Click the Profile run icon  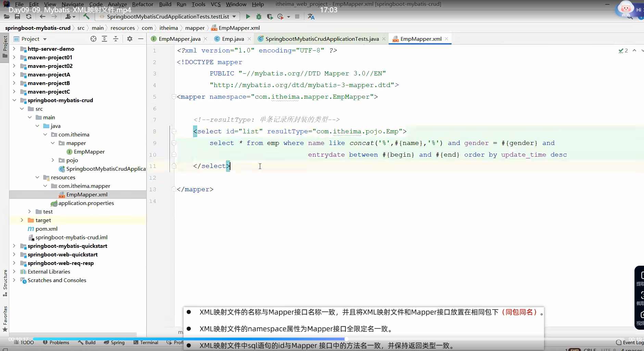tap(281, 16)
